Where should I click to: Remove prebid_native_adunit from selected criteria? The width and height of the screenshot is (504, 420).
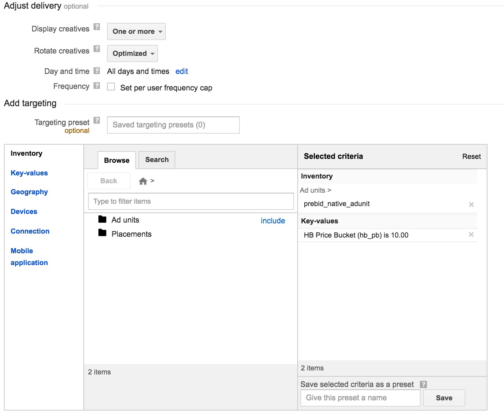(471, 204)
